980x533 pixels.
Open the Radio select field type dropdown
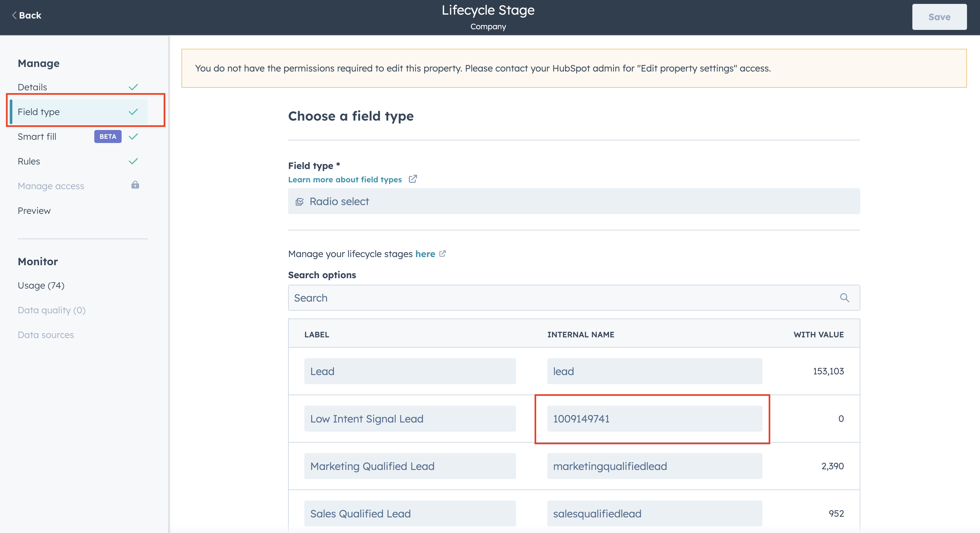coord(574,201)
